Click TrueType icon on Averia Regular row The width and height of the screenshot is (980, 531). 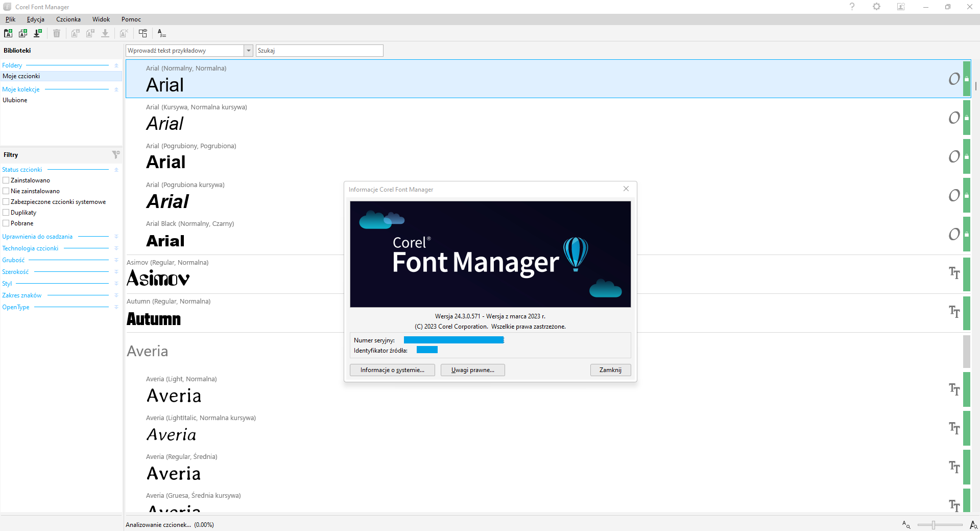[x=954, y=467]
